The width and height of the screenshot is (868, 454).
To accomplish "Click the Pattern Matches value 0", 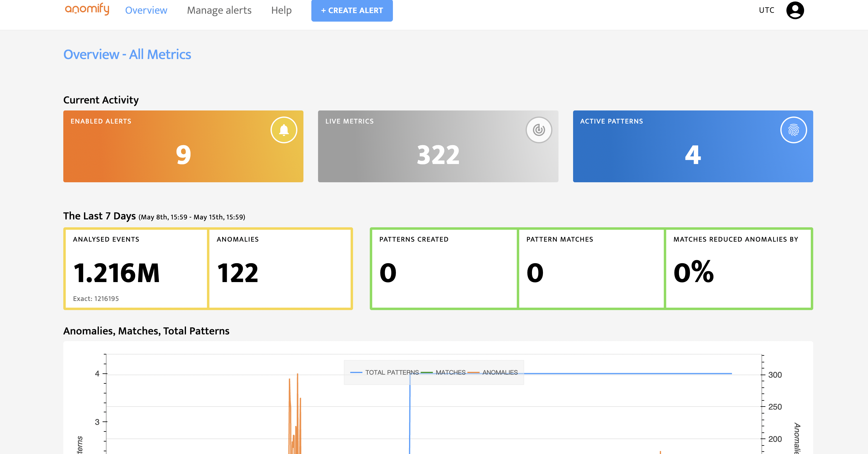I will 535,272.
